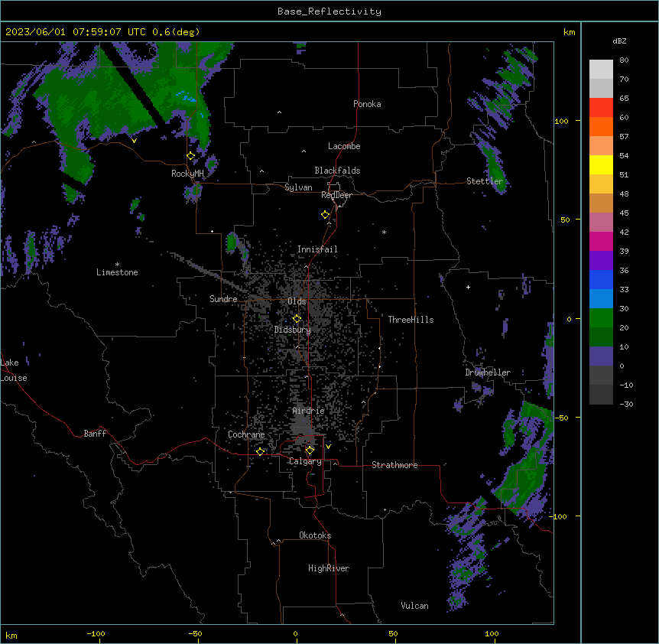Click the Calgary city label
659x644 pixels.
[x=305, y=461]
